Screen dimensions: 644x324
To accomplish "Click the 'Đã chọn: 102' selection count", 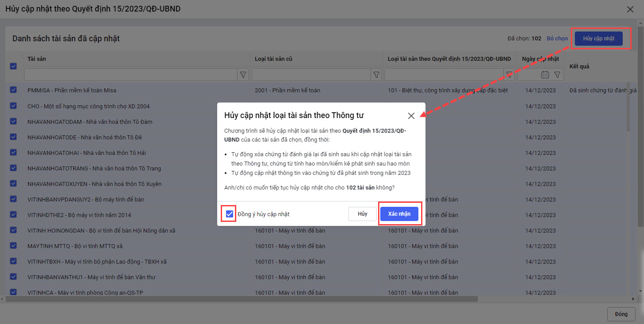I will (524, 39).
